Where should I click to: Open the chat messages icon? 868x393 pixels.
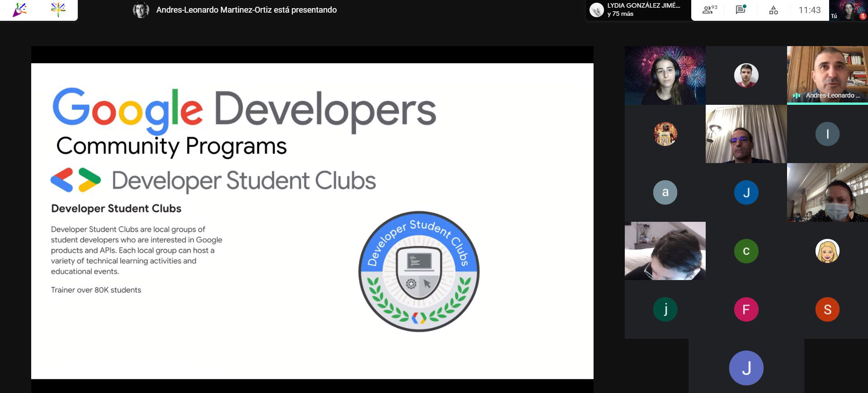(741, 10)
